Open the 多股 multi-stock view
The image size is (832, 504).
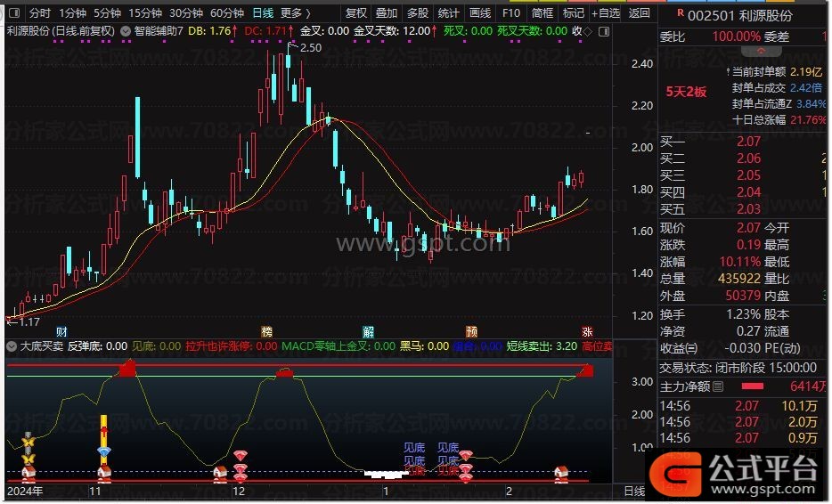point(418,12)
